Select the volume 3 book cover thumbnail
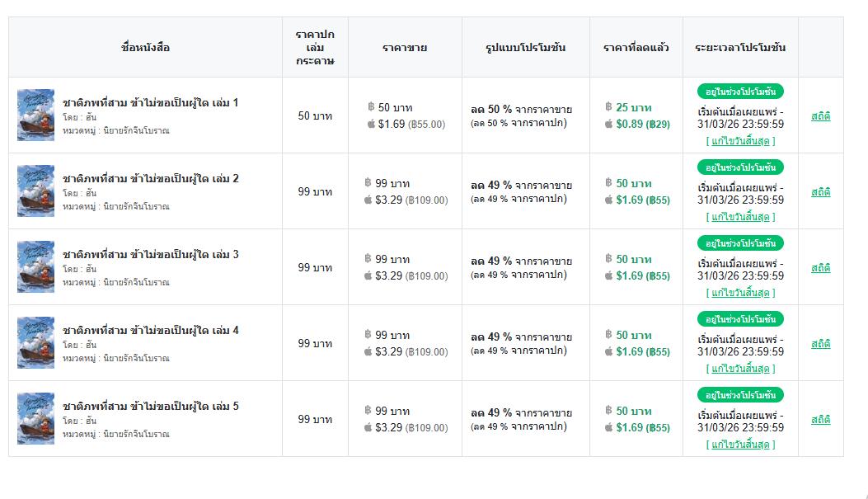The image size is (868, 499). [x=36, y=267]
